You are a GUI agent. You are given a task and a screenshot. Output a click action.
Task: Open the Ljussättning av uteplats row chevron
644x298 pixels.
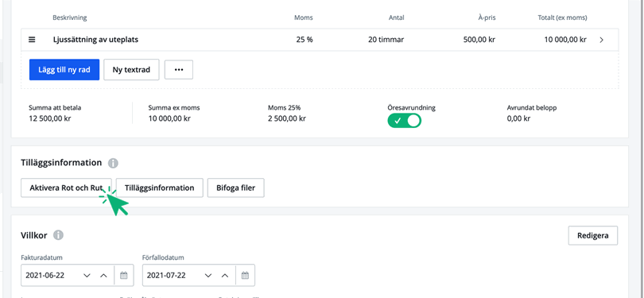pyautogui.click(x=602, y=40)
